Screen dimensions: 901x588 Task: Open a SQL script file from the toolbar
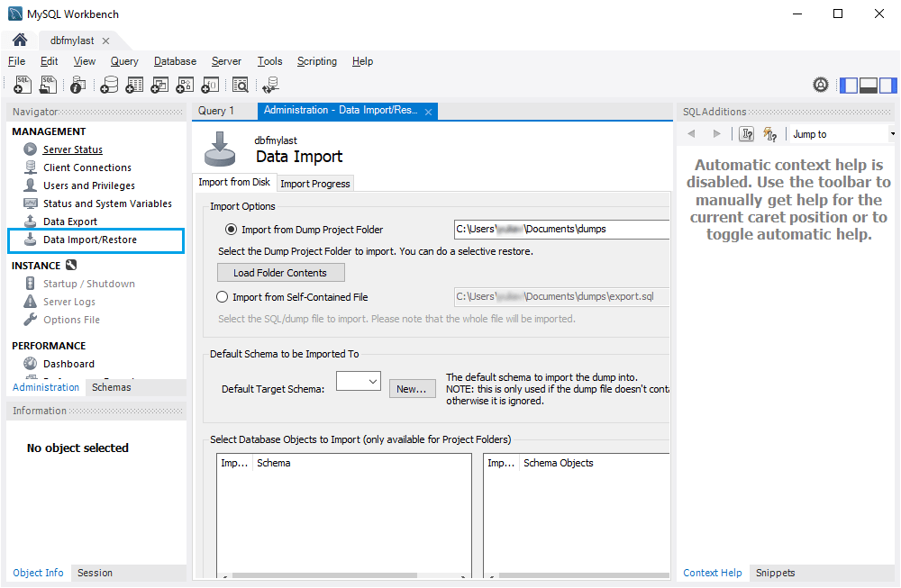[x=46, y=84]
